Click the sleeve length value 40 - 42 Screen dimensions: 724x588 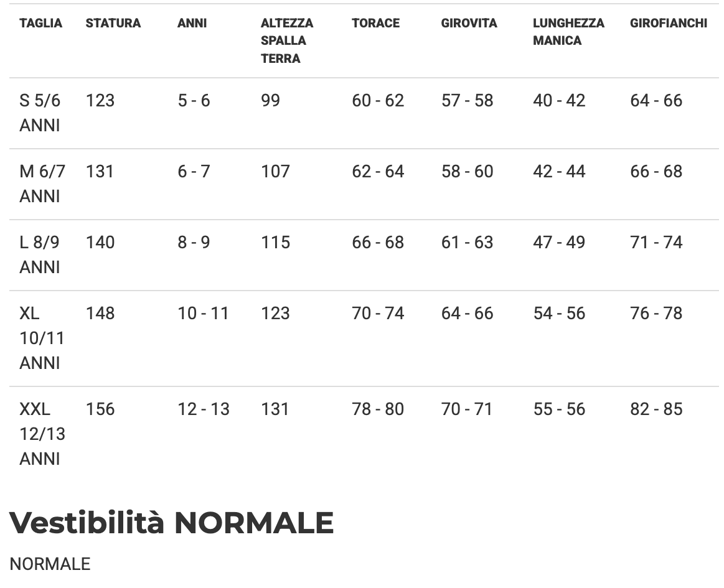559,101
